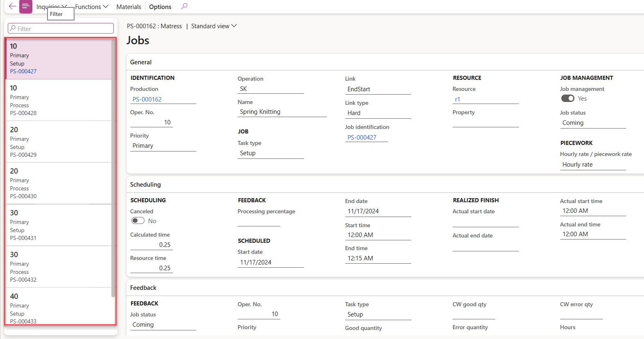The image size is (644, 339).
Task: Collapse the General section header
Action: pos(385,62)
